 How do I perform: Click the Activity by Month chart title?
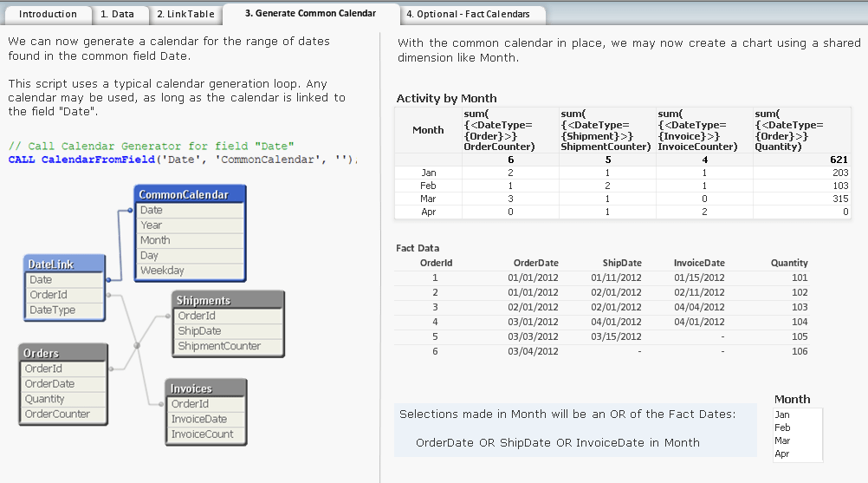point(446,99)
